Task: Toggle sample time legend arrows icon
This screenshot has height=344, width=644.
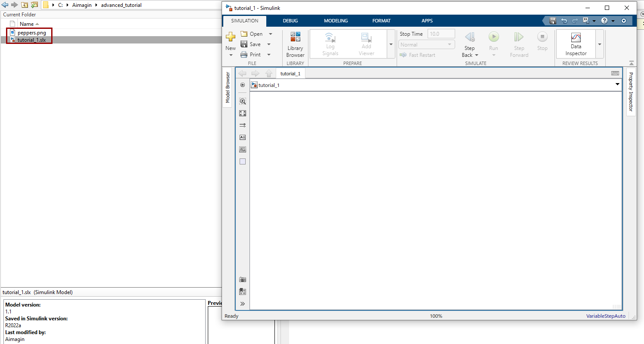Action: (243, 125)
